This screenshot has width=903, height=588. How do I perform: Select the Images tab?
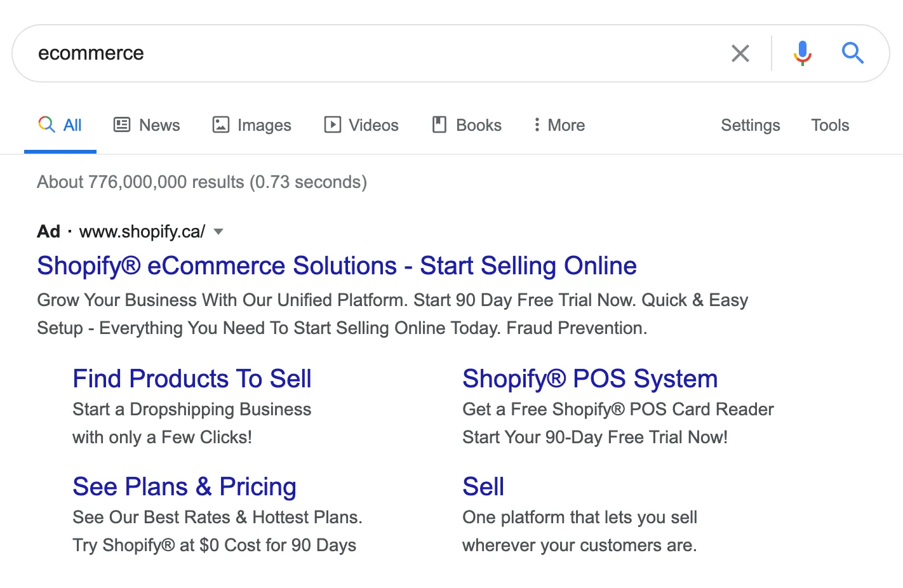tap(264, 124)
